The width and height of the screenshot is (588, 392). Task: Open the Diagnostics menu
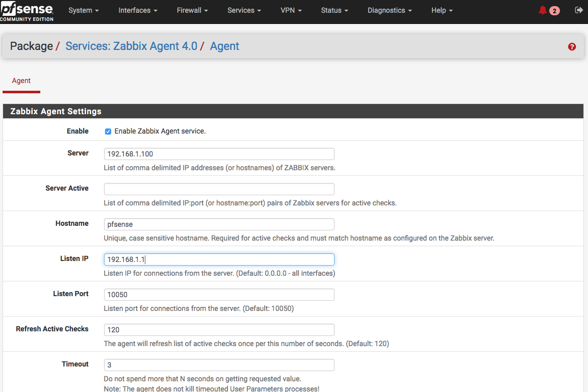tap(389, 10)
